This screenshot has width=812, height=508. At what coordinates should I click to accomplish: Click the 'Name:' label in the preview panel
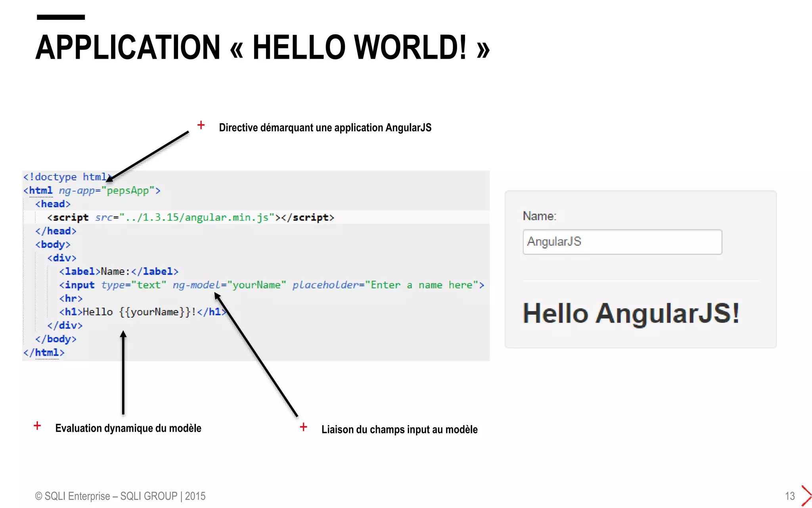(540, 216)
